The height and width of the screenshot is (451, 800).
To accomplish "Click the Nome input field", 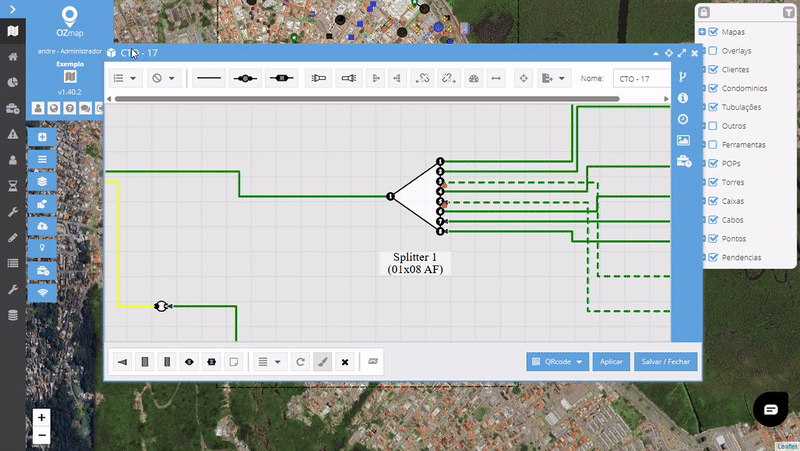I will pyautogui.click(x=640, y=78).
